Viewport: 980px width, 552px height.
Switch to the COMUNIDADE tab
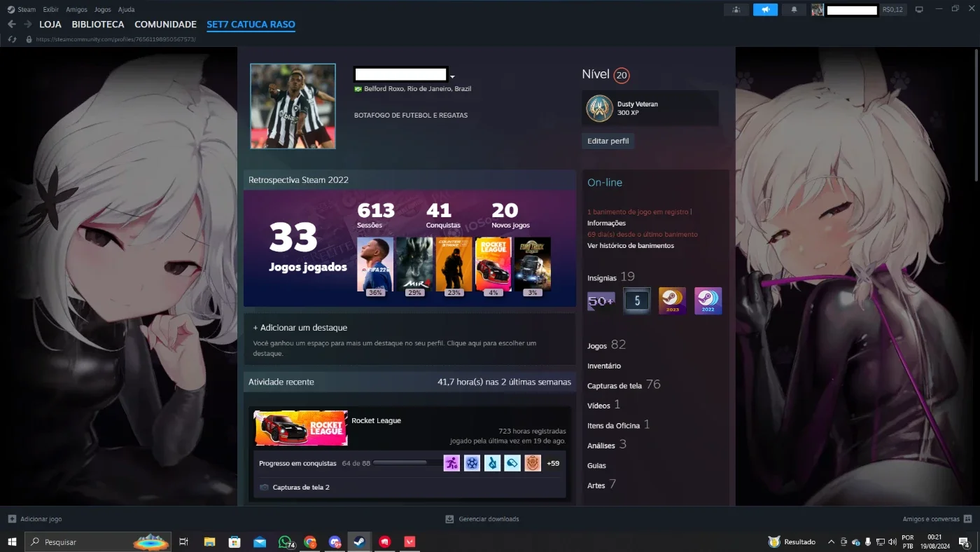(x=165, y=25)
